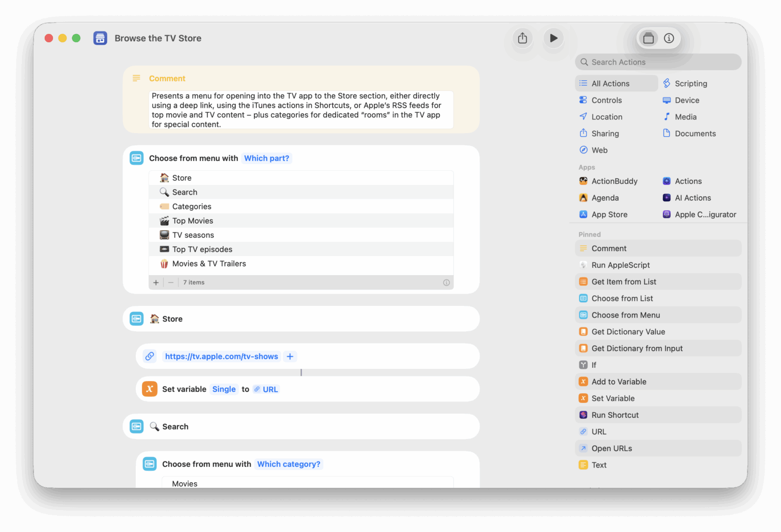Viewport: 781px width, 532px height.
Task: Edit the 'Which category?' prompt token
Action: click(288, 464)
